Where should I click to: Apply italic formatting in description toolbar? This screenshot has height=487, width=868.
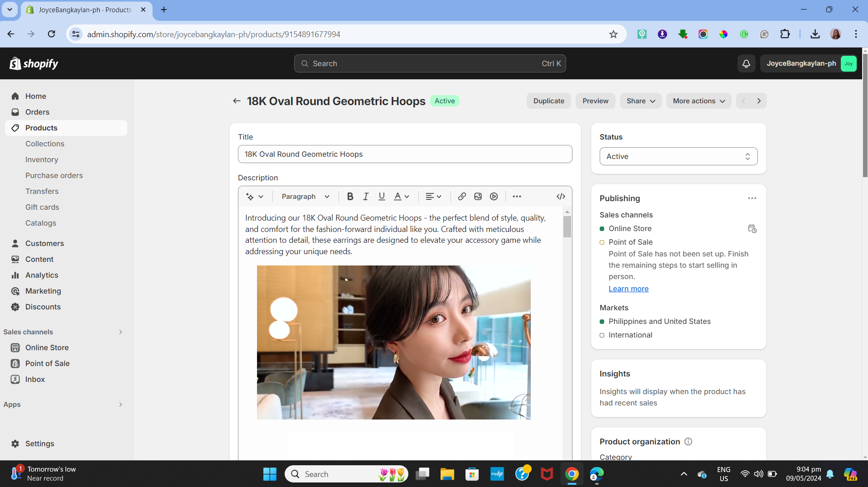tap(366, 196)
